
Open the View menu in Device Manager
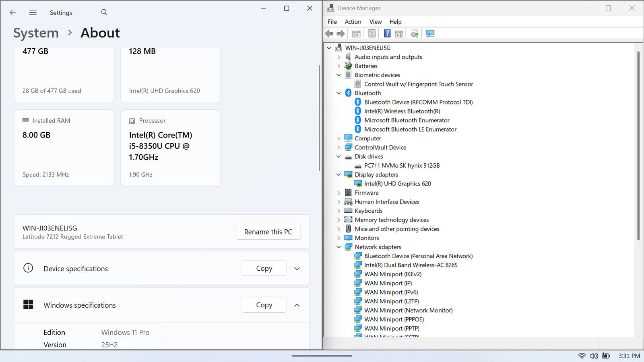pos(375,22)
